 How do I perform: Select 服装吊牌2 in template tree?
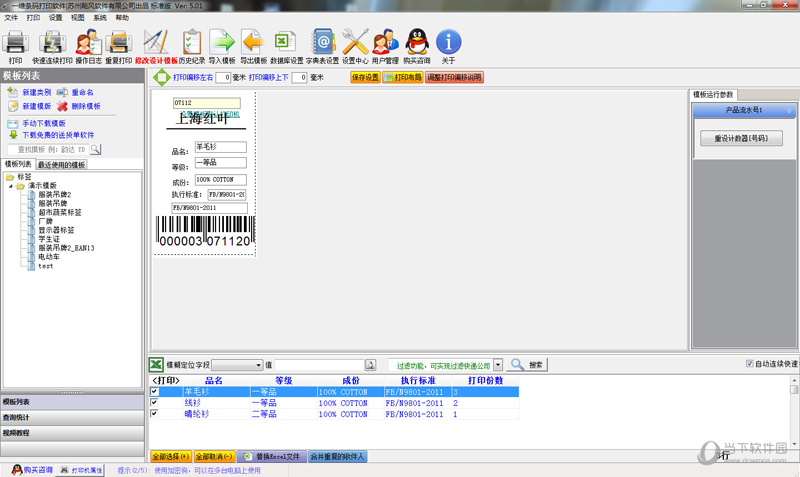point(55,194)
